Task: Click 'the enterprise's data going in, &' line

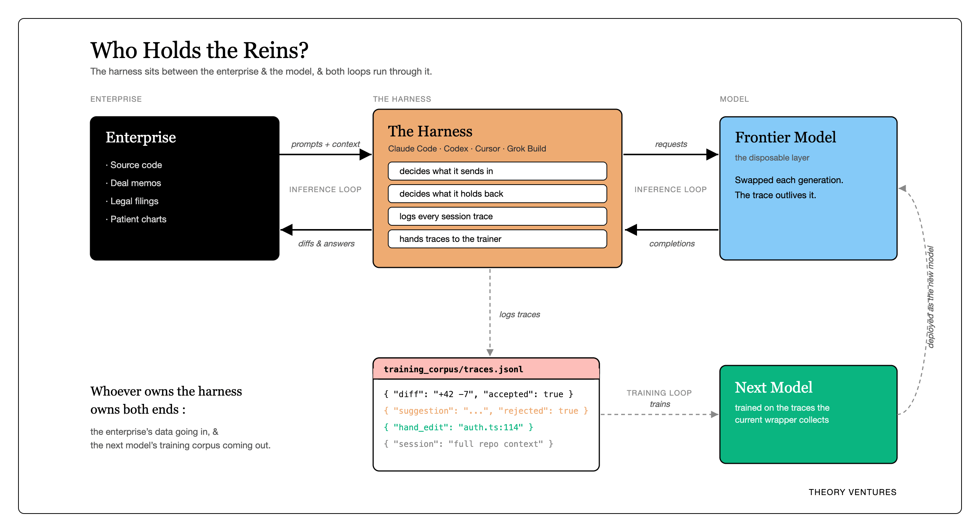Action: click(154, 432)
